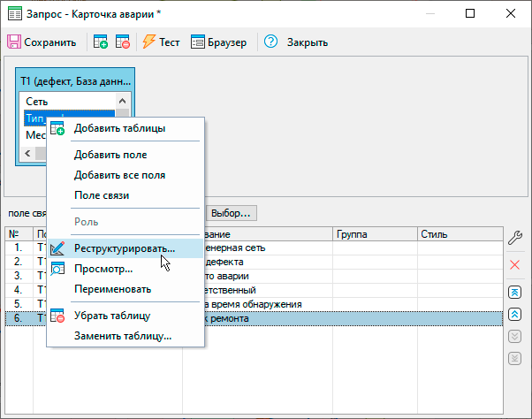Move row to top with double-up arrow
The image size is (532, 419).
click(514, 292)
